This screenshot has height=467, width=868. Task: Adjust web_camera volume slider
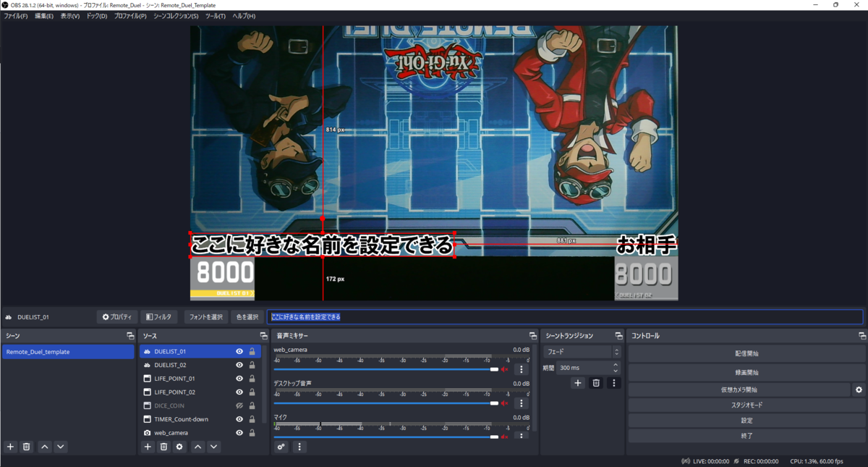click(x=386, y=369)
